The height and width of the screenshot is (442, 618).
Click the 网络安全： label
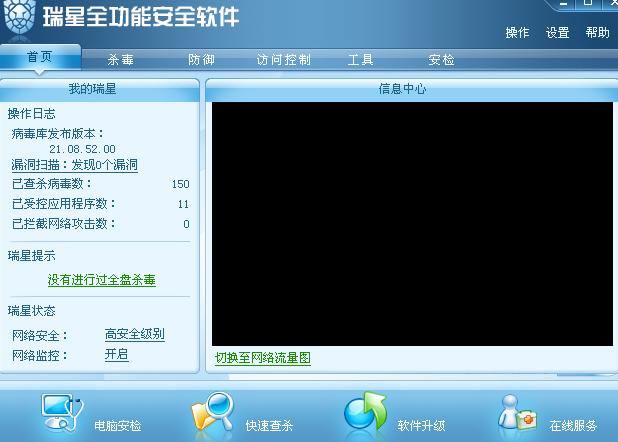pyautogui.click(x=40, y=336)
